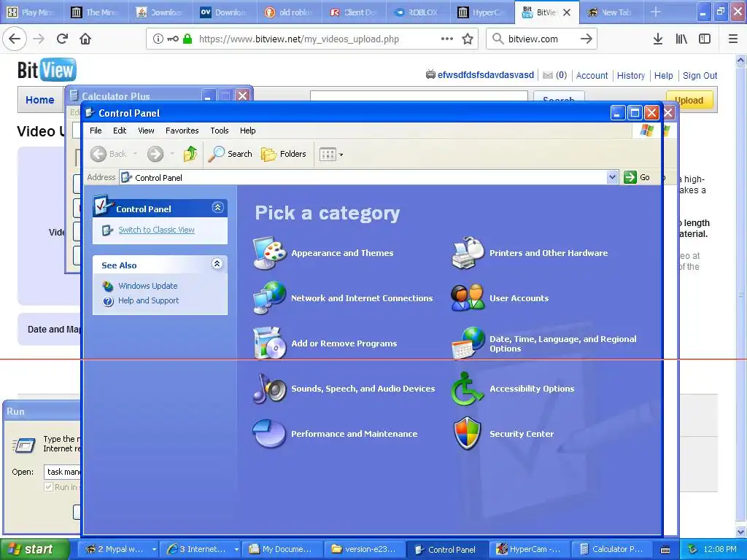This screenshot has width=747, height=560.
Task: Open Edit menu in Control Panel
Action: click(120, 131)
